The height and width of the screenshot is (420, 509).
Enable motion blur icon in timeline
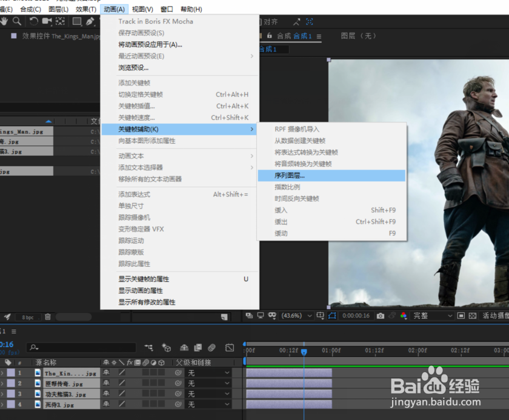(211, 348)
